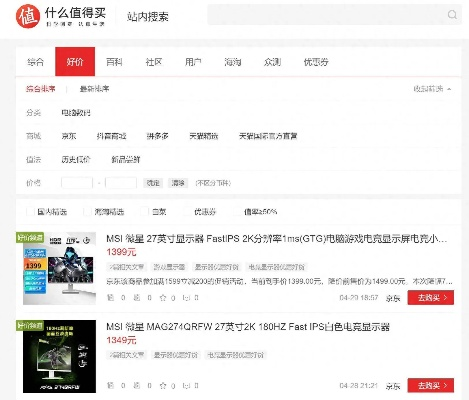Click the star favorite icon on the 1349元 item

[x=163, y=386]
